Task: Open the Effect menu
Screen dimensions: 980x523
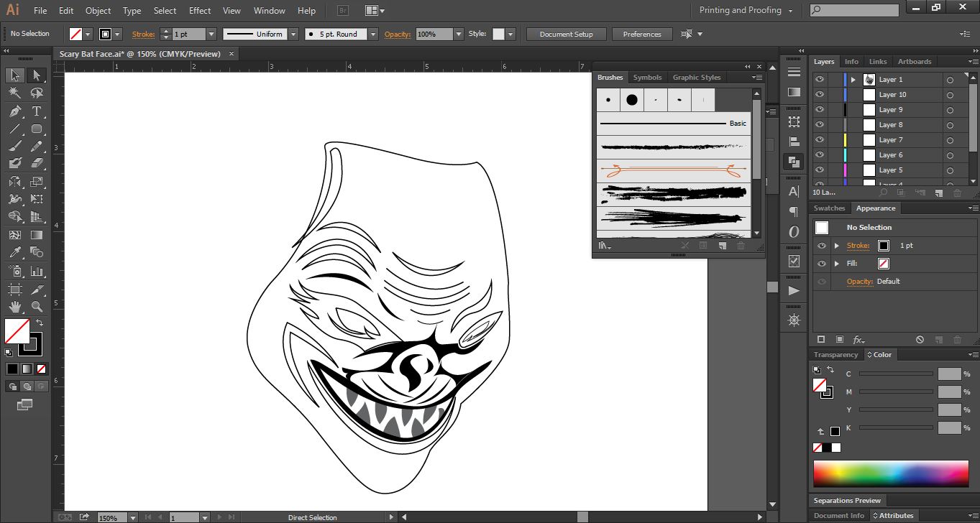Action: [x=200, y=11]
